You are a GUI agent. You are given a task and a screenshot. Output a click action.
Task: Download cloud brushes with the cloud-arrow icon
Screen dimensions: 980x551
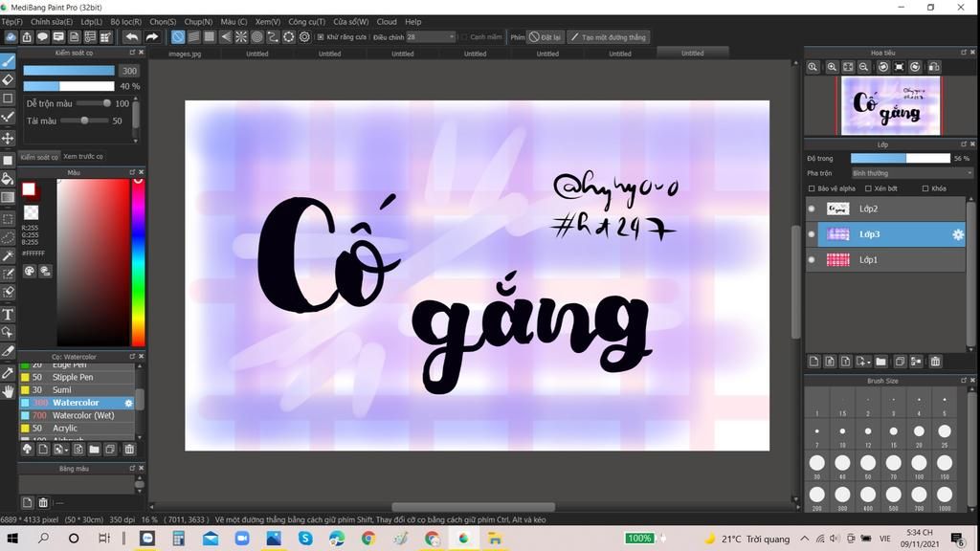[x=27, y=450]
